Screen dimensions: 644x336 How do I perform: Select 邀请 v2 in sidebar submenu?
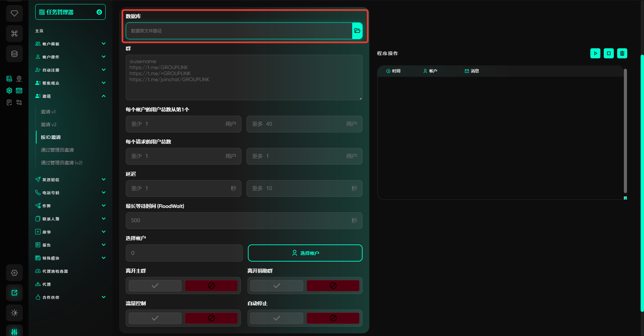(49, 124)
